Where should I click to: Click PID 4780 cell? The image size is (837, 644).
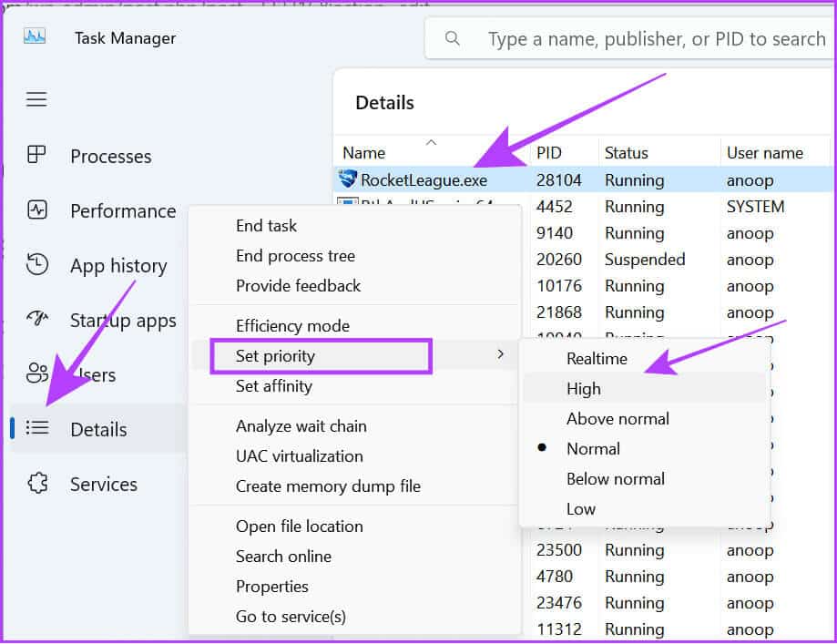click(x=554, y=577)
